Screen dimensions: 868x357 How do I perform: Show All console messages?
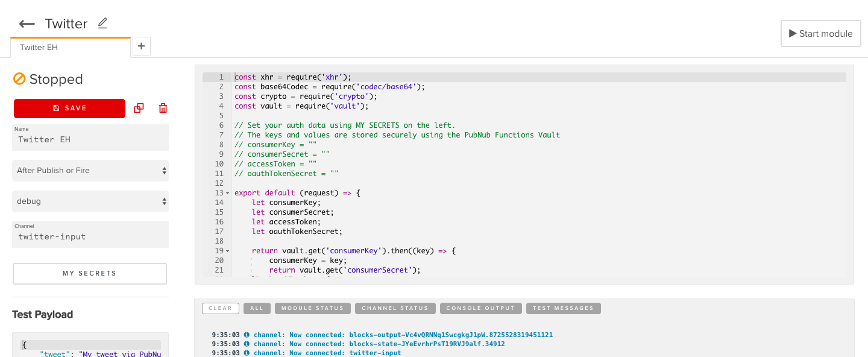click(x=257, y=308)
